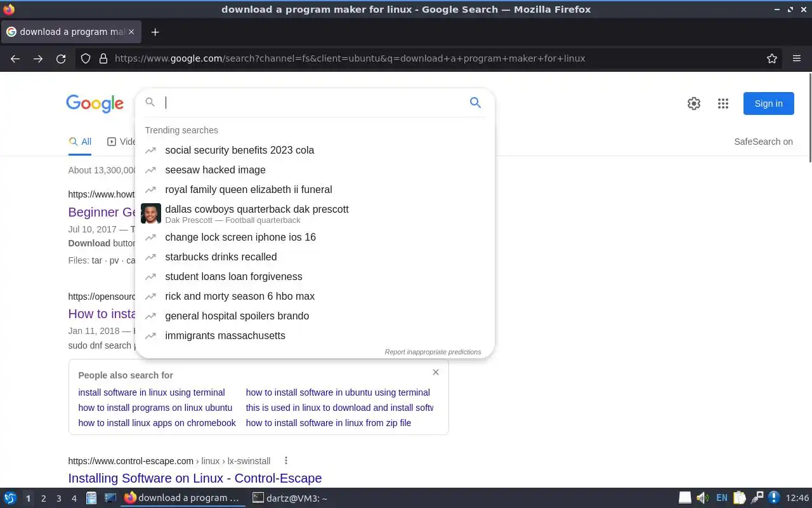Open a new tab with plus button
The width and height of the screenshot is (812, 508).
(x=155, y=32)
